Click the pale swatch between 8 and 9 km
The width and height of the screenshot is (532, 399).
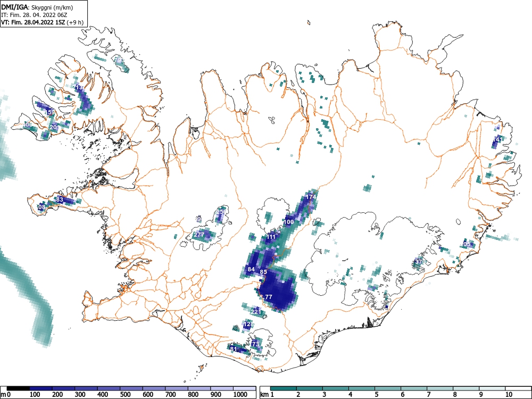466,388
